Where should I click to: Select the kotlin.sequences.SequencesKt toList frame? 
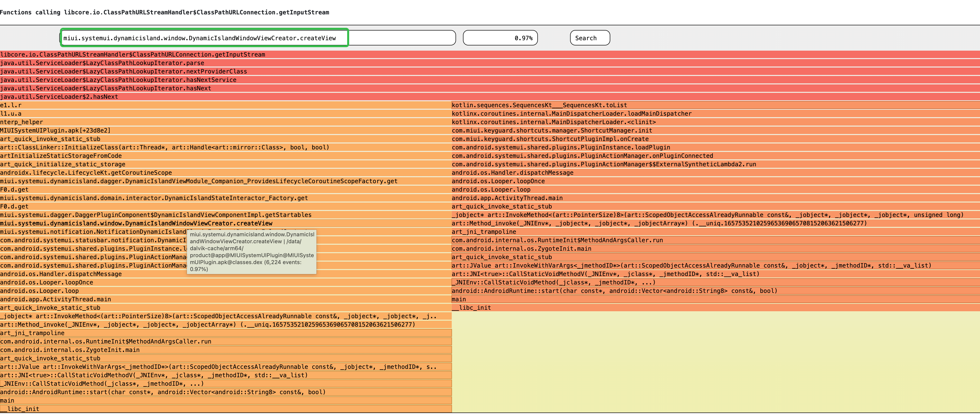click(x=716, y=105)
